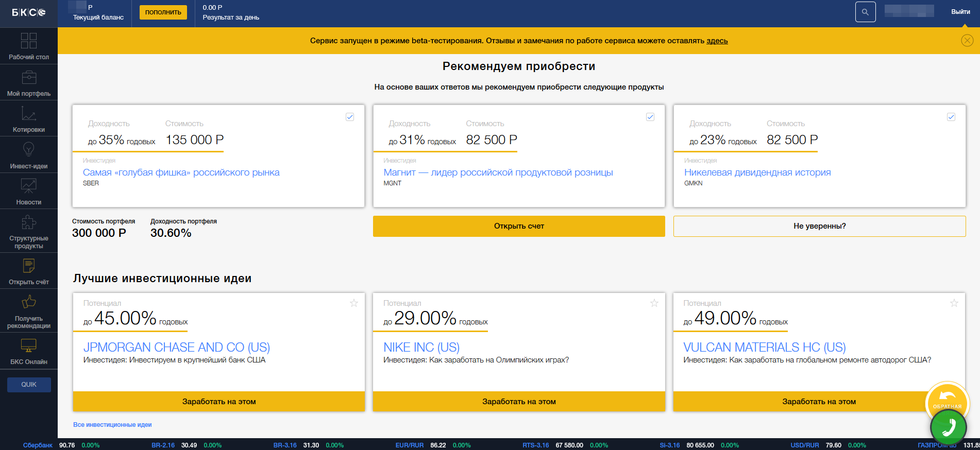
Task: Click Заработать на этом under JPMORGAN
Action: point(219,402)
